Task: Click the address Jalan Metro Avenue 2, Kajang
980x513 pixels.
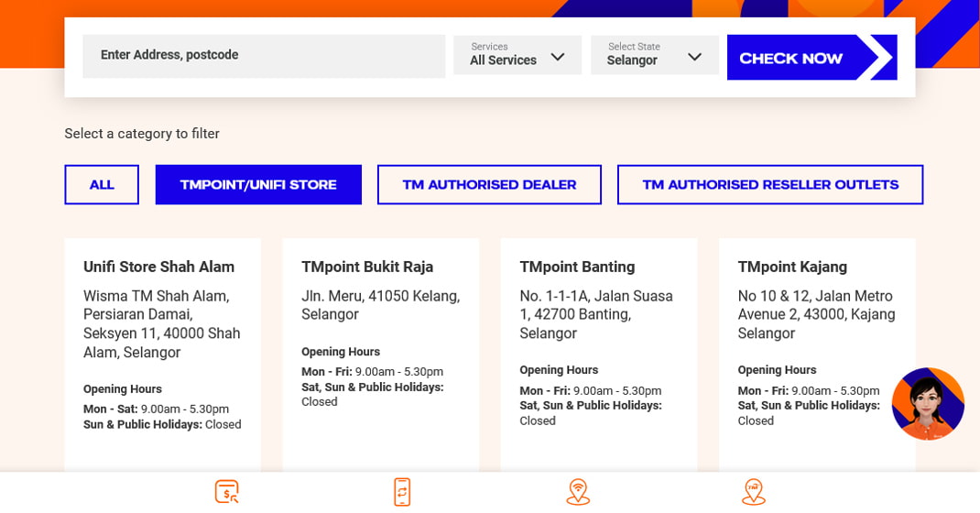Action: tap(816, 314)
